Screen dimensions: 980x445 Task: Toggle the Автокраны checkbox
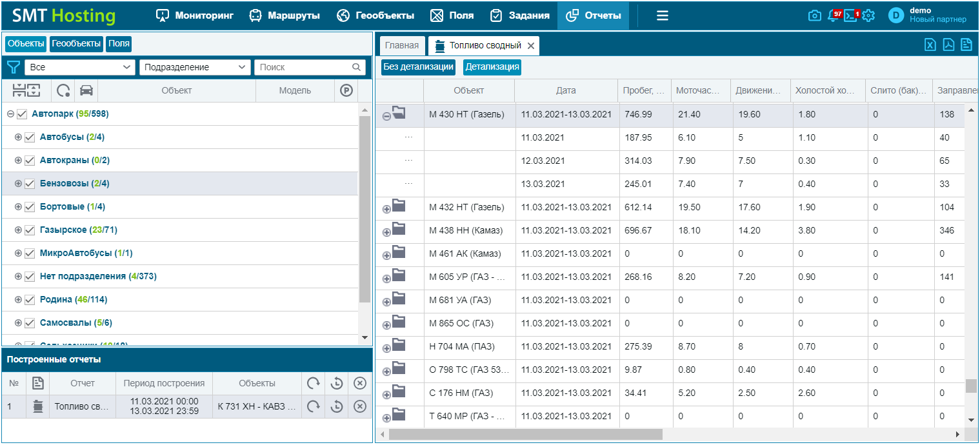[30, 161]
